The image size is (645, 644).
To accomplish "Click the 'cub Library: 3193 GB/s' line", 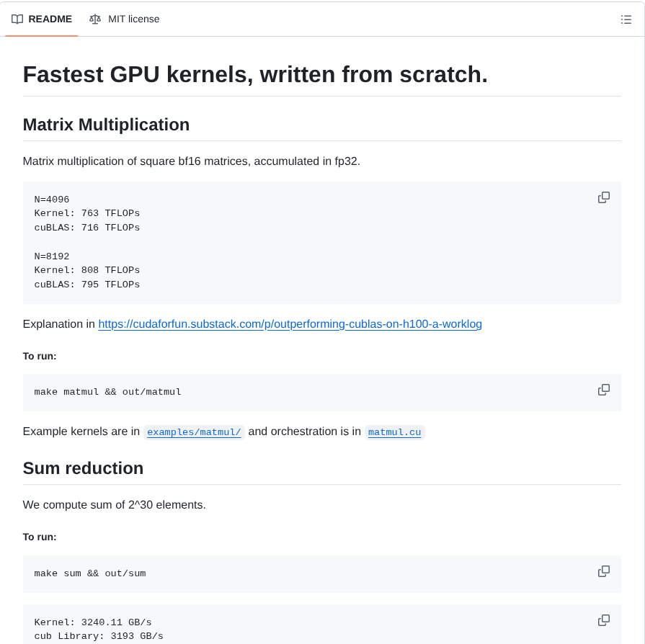I will 99,636.
